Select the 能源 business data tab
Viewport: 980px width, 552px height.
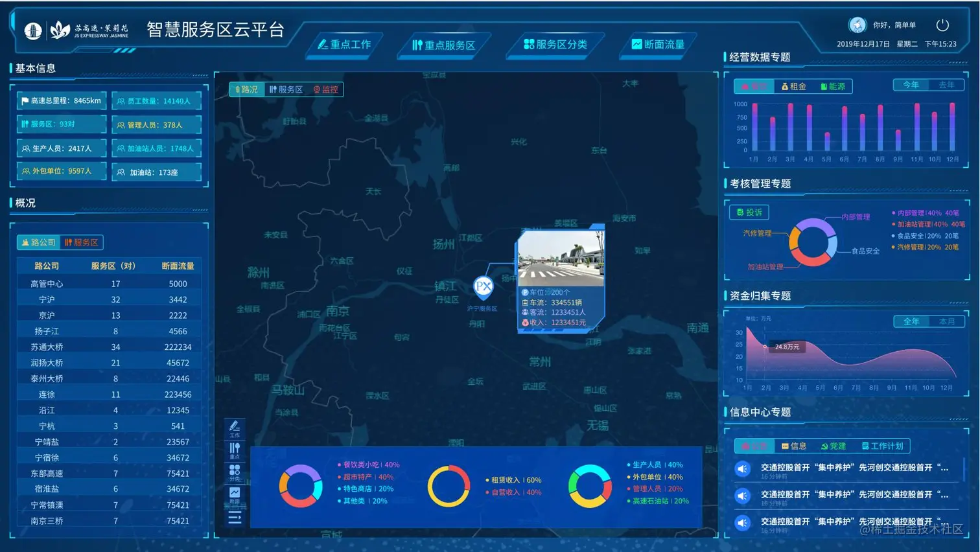[833, 86]
